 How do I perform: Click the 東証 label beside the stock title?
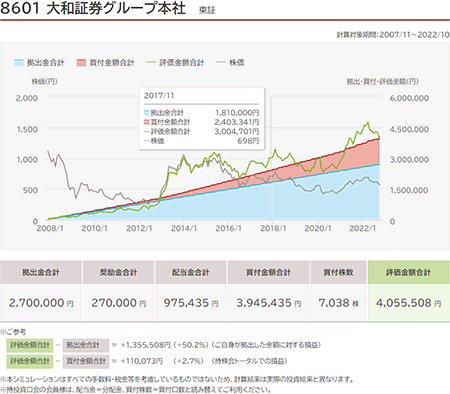(207, 10)
